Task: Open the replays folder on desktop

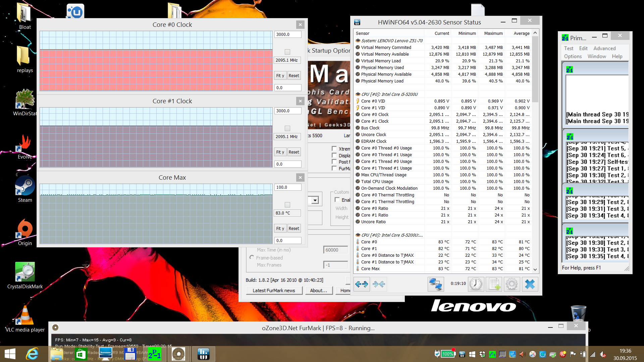Action: [x=25, y=59]
